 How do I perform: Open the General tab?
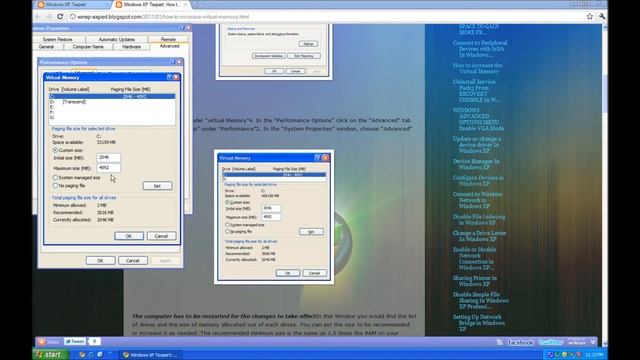tap(46, 47)
